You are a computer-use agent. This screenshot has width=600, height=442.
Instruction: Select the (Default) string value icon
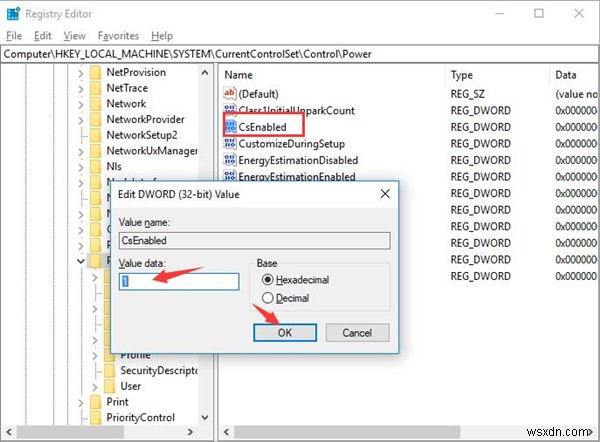click(x=229, y=93)
